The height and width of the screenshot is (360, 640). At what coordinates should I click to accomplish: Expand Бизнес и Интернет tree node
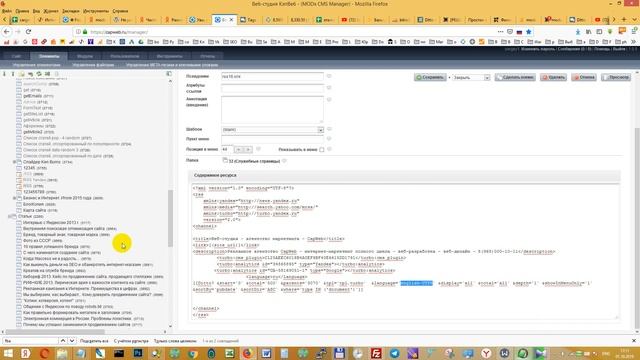pos(14,198)
